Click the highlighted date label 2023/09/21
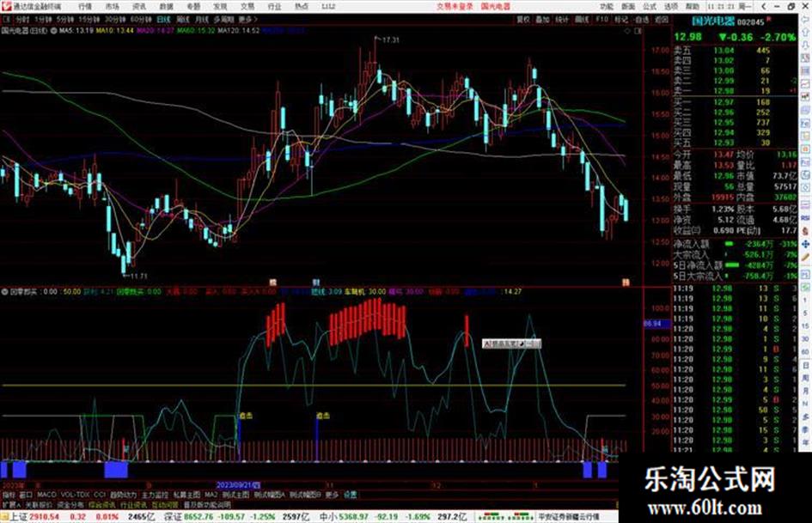 click(238, 486)
